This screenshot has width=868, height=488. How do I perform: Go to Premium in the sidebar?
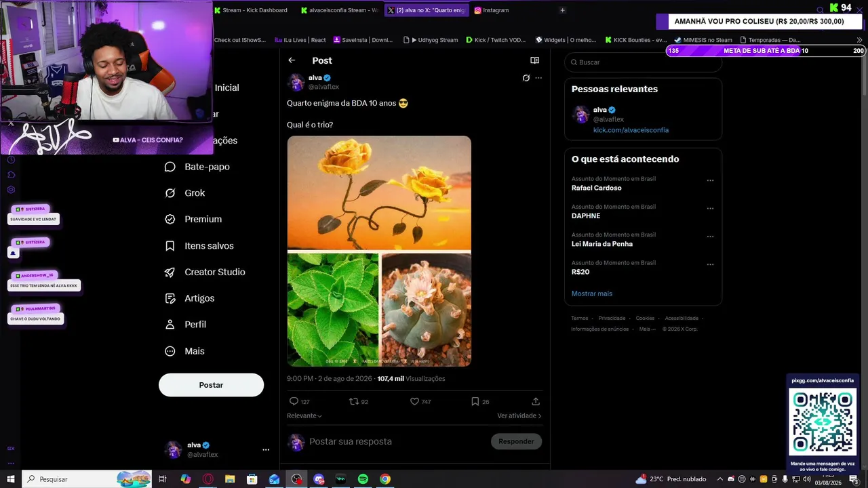tap(193, 219)
